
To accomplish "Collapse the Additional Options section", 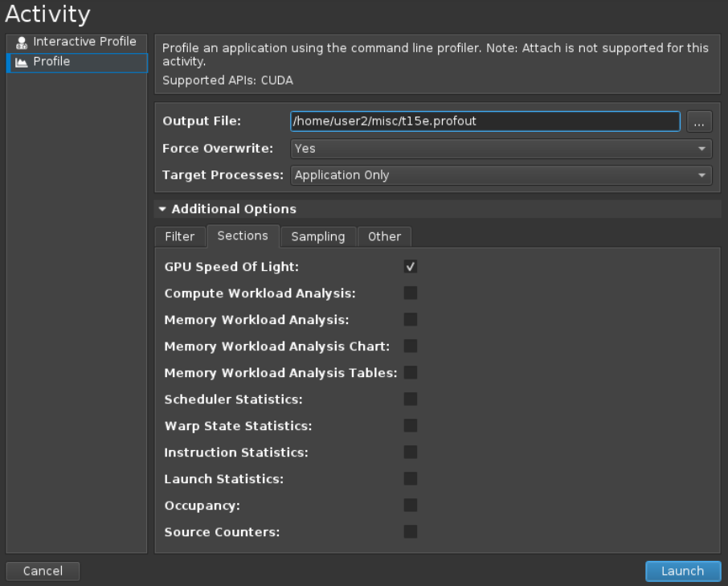I will (x=163, y=209).
